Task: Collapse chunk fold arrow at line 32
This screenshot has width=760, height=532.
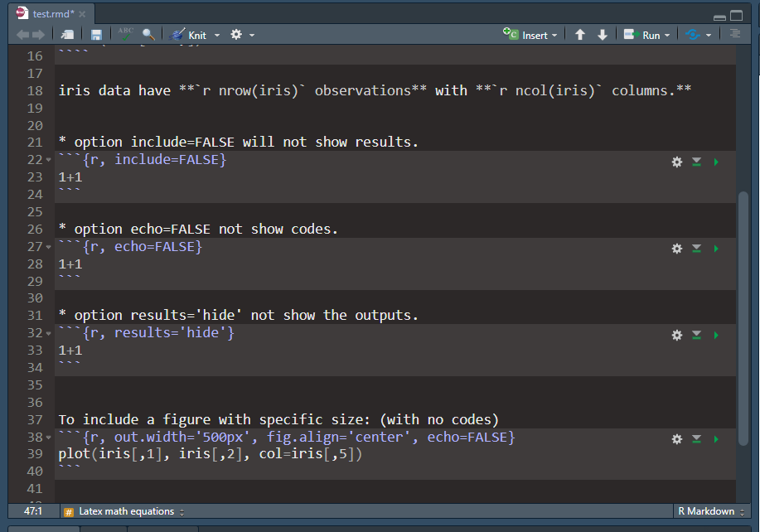Action: [x=48, y=333]
